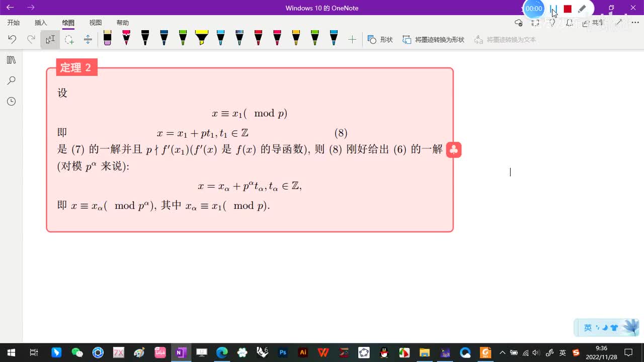Viewport: 644px width, 362px height.
Task: Open File Explorer from the taskbar
Action: point(425,352)
